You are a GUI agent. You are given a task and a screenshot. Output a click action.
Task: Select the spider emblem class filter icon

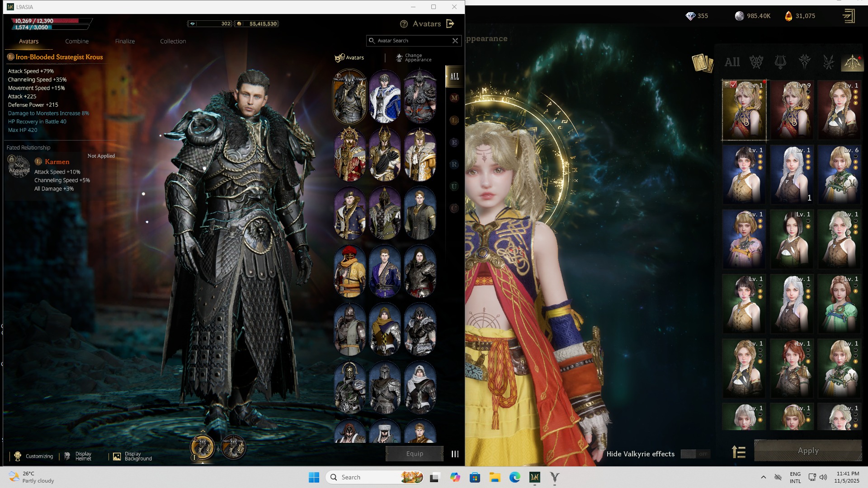click(x=804, y=62)
